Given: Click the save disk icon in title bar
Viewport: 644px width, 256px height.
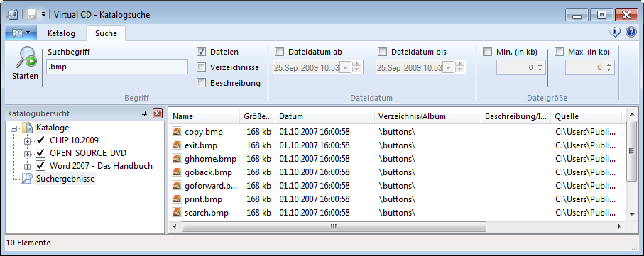Looking at the screenshot, I should [x=31, y=14].
